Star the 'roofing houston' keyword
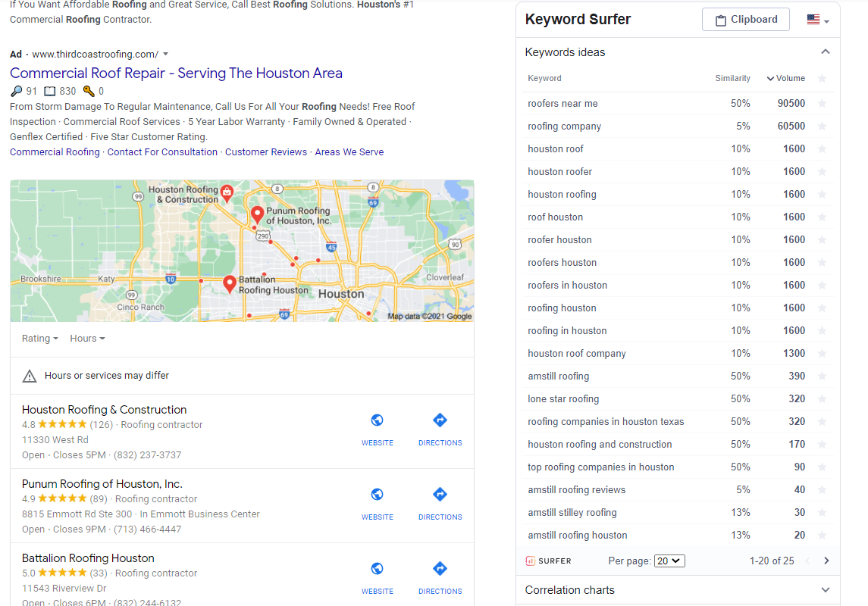Image resolution: width=868 pixels, height=606 pixels. 822,308
